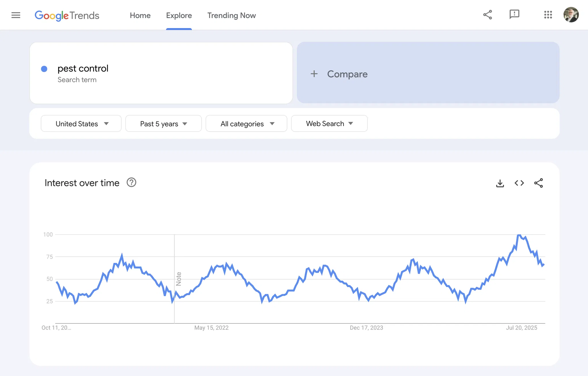The width and height of the screenshot is (588, 376).
Task: Open the Past 5 years dropdown
Action: tap(163, 124)
